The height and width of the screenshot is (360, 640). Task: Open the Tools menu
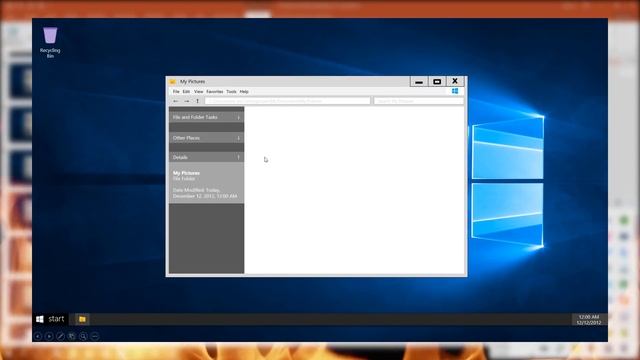[x=231, y=91]
